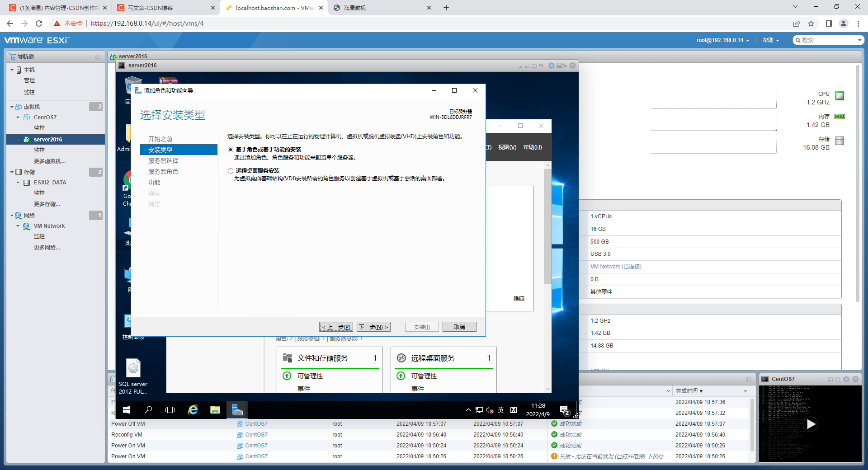868x470 pixels.
Task: Open Internet Explorer from the VM taskbar
Action: click(193, 410)
